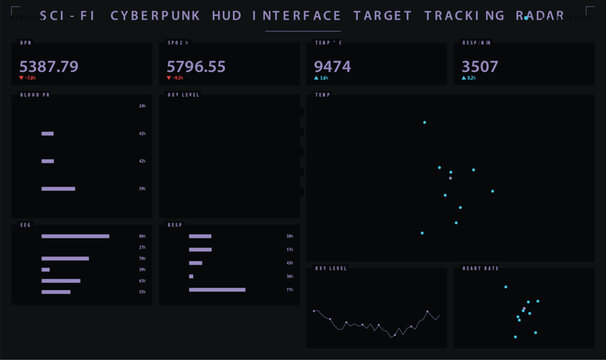Image resolution: width=606 pixels, height=360 pixels.
Task: Click the HEART RATE panel header
Action: click(480, 268)
